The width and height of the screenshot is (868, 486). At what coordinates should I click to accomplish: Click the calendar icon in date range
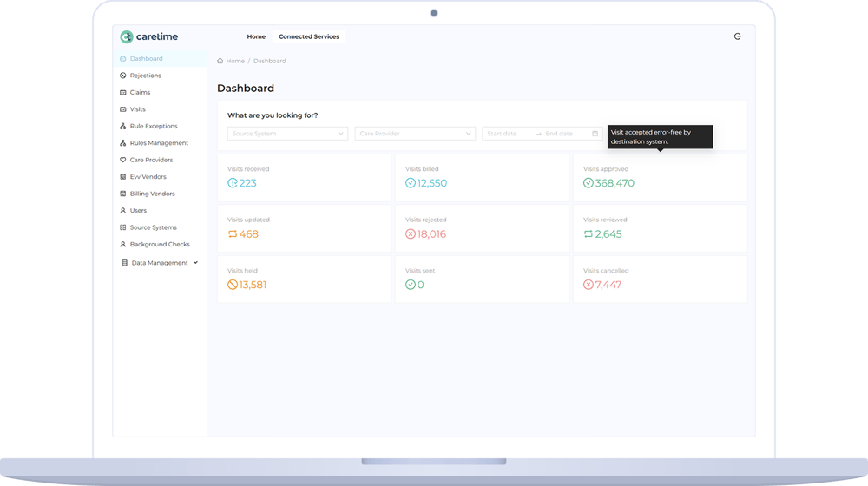[x=595, y=134]
